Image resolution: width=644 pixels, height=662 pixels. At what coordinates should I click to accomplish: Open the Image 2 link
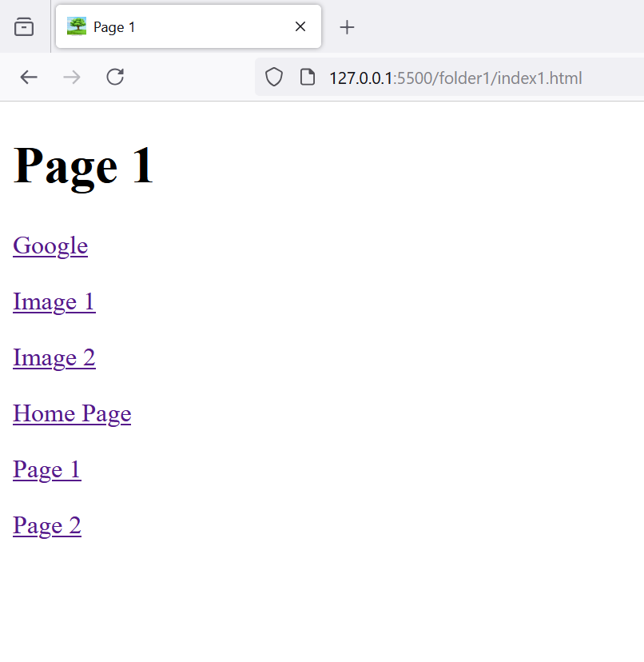(x=54, y=357)
